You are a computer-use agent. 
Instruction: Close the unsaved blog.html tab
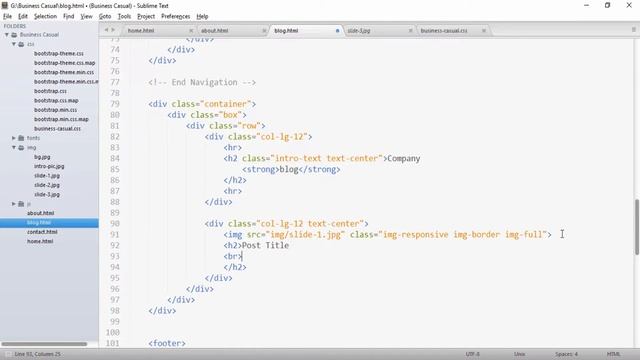pyautogui.click(x=338, y=31)
